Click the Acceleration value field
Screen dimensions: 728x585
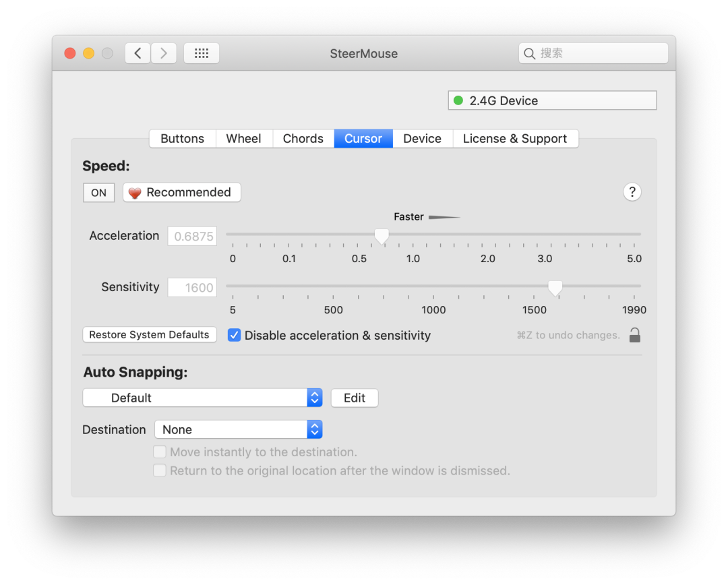(x=193, y=237)
